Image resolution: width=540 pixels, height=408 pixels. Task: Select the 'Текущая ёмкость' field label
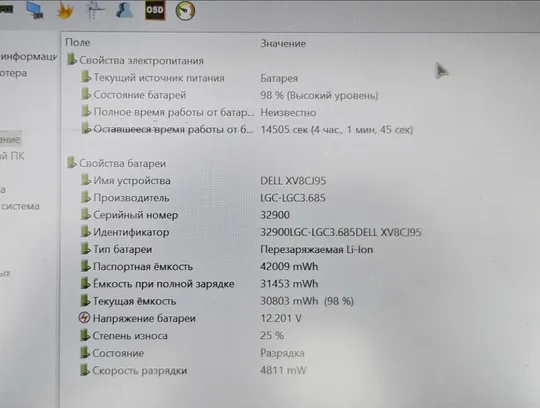(x=135, y=301)
